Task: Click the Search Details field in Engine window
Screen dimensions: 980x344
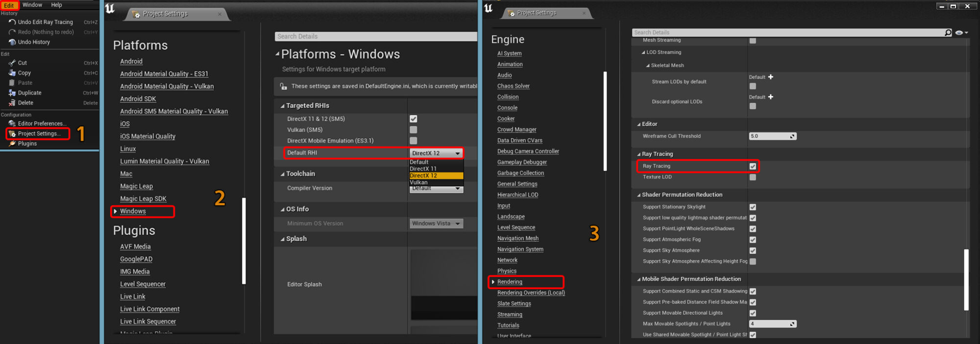Action: 789,32
